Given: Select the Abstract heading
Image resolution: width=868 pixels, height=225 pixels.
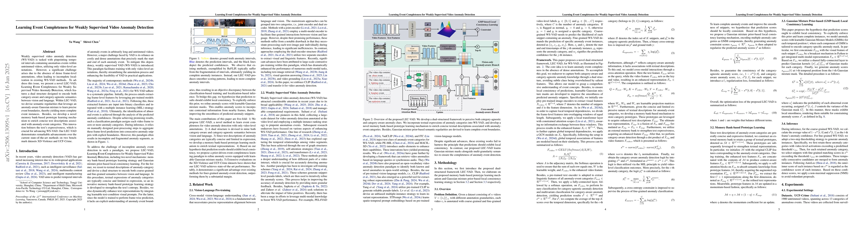Looking at the screenshot, I should click(x=49, y=52).
